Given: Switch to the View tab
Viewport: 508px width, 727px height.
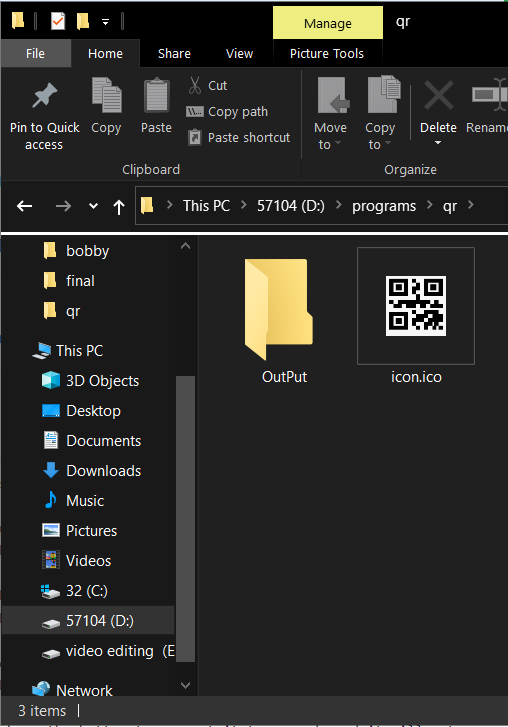Looking at the screenshot, I should pyautogui.click(x=239, y=54).
